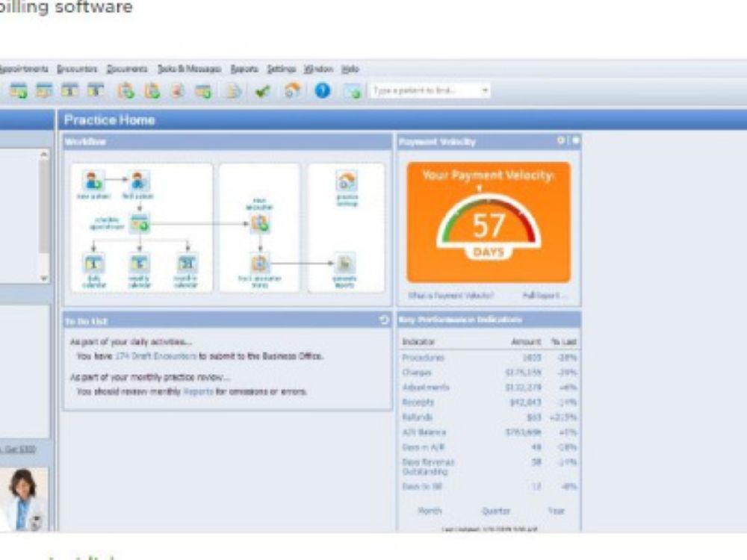Click the Find Patient workflow icon

[139, 181]
